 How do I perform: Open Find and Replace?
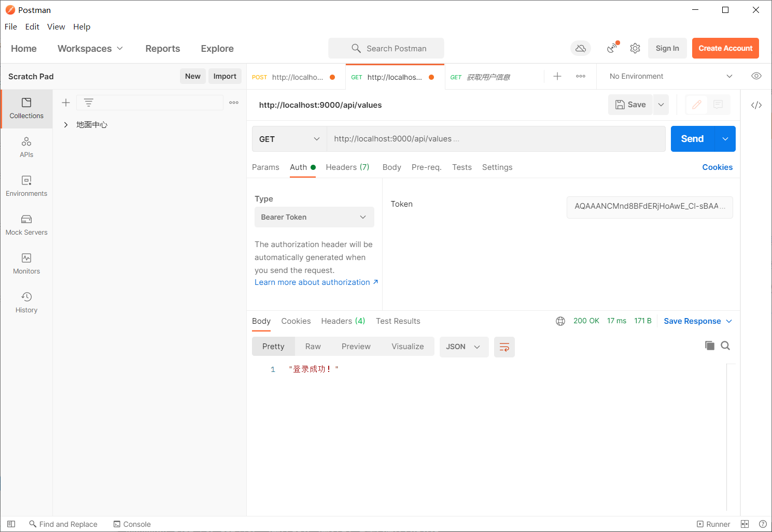coord(63,524)
